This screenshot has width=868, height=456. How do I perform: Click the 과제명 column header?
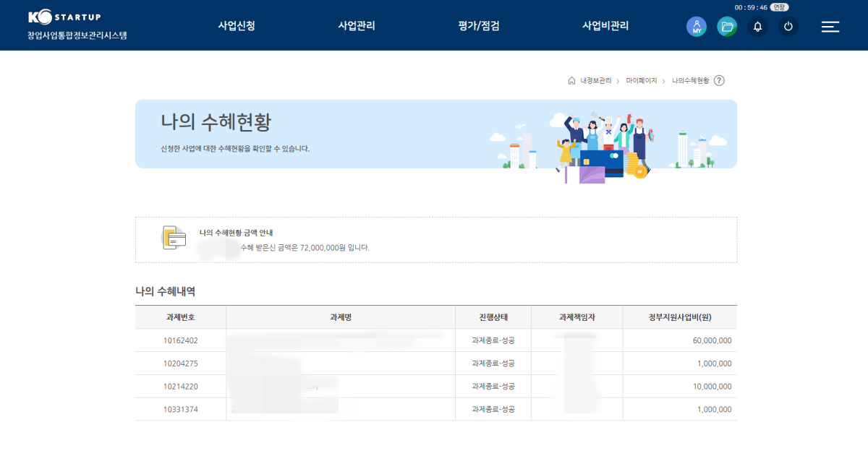pos(340,317)
